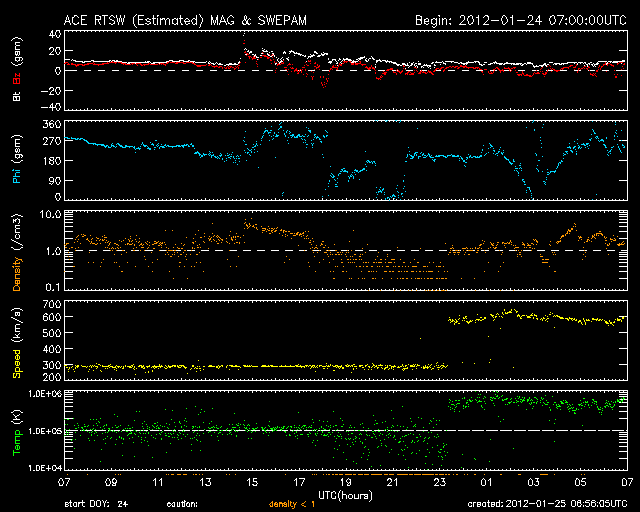Click the 'created: 2012-01-25' timestamp

pos(547,504)
